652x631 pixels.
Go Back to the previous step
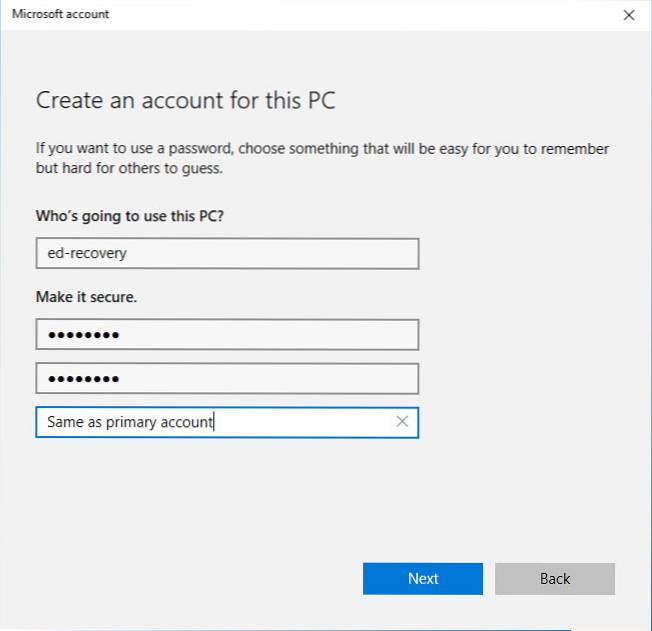coord(554,578)
